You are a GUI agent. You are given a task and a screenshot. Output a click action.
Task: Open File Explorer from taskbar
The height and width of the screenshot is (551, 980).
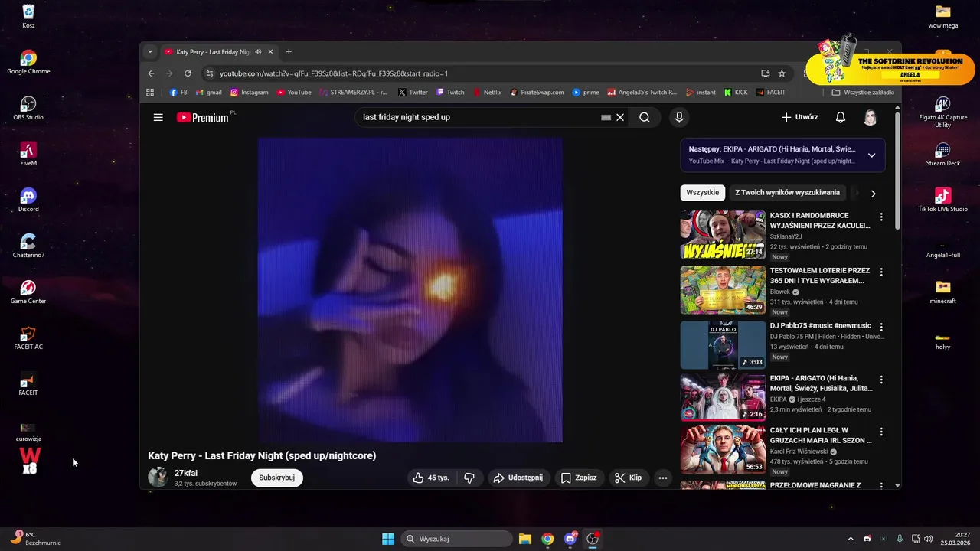[x=525, y=539]
